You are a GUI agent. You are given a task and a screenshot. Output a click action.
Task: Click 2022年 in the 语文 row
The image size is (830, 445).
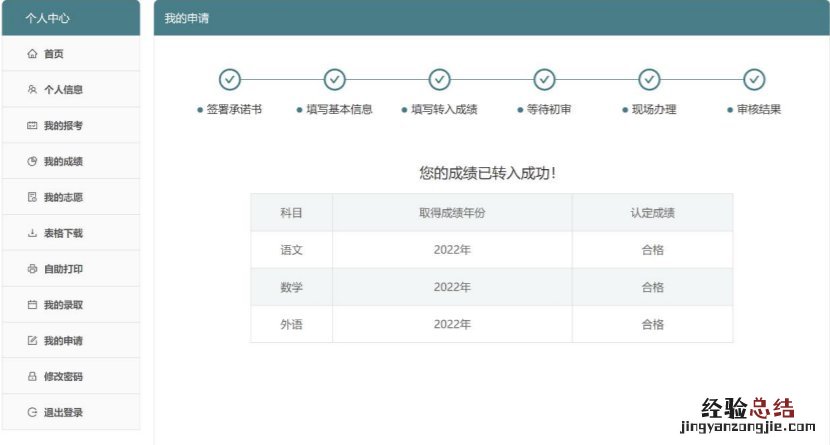(x=452, y=250)
